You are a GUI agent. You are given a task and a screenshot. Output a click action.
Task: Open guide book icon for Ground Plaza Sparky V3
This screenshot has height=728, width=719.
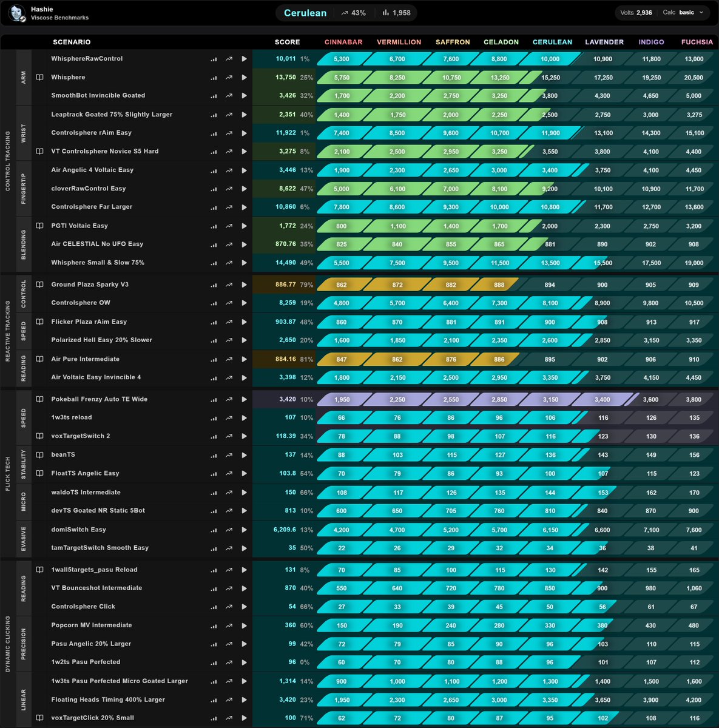pos(39,285)
